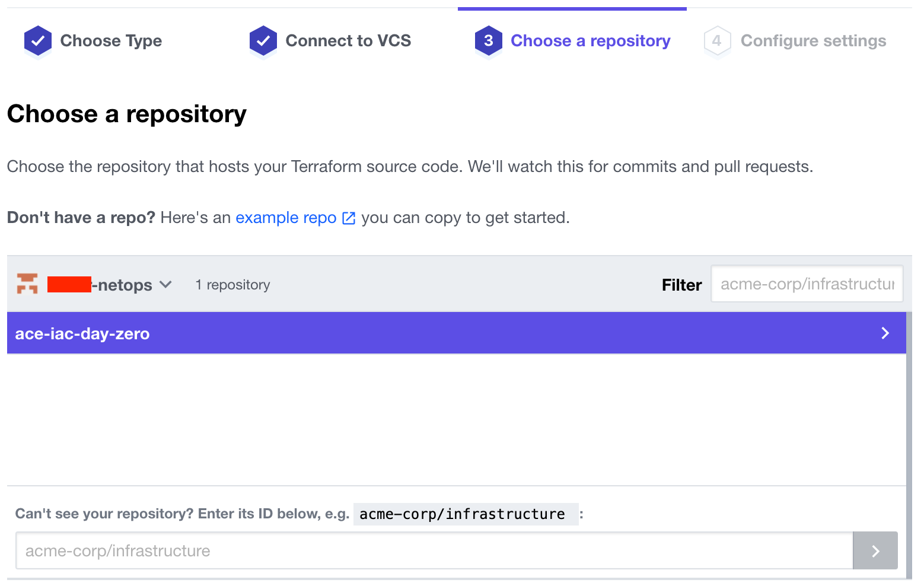This screenshot has width=924, height=586.
Task: Focus the Filter repositories field
Action: pyautogui.click(x=807, y=284)
